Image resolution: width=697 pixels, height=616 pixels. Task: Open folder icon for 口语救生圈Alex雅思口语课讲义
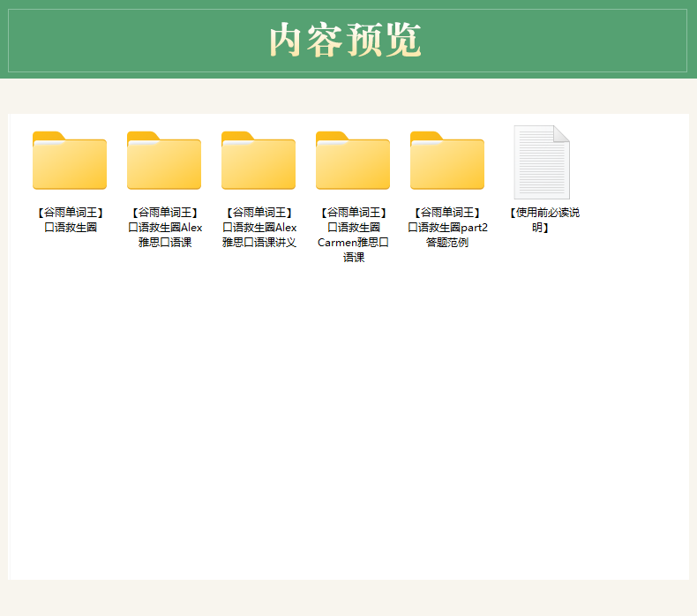tap(259, 161)
